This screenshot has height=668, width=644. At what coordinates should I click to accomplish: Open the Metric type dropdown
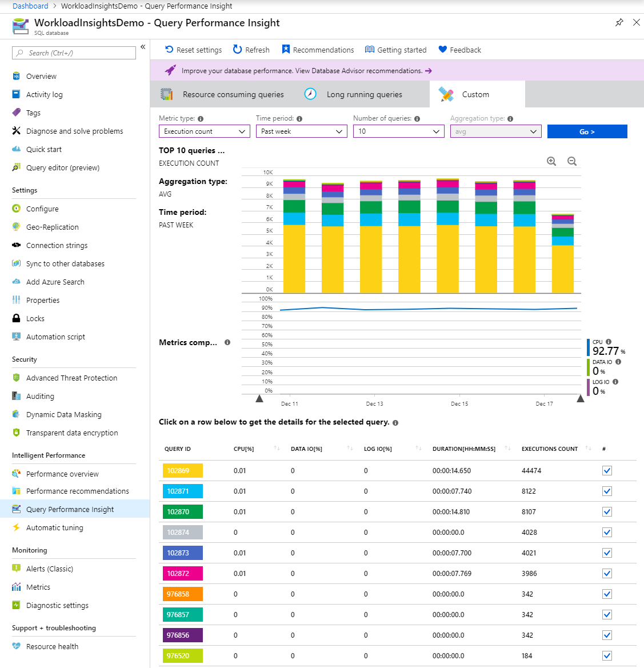[204, 131]
